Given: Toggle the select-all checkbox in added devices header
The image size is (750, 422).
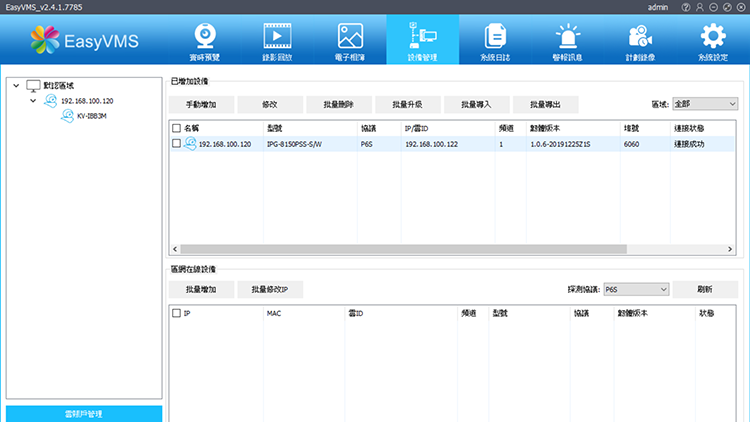Looking at the screenshot, I should 177,128.
